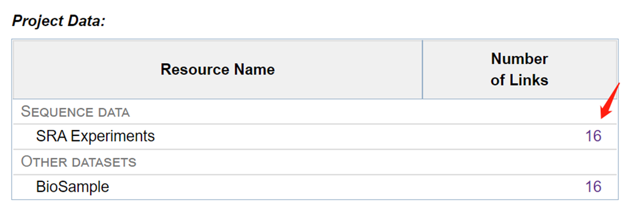Click the red arrow annotation
644x208 pixels.
[610, 101]
